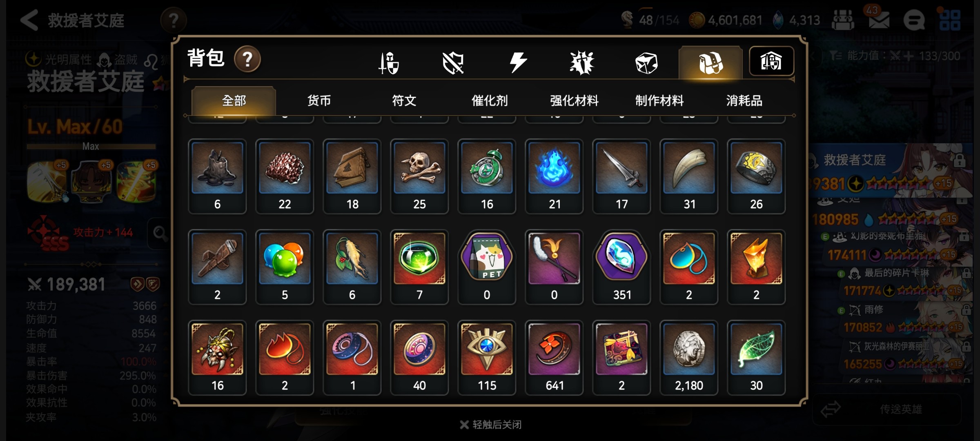Select the 强化材料 tab
980x441 pixels.
pyautogui.click(x=574, y=100)
